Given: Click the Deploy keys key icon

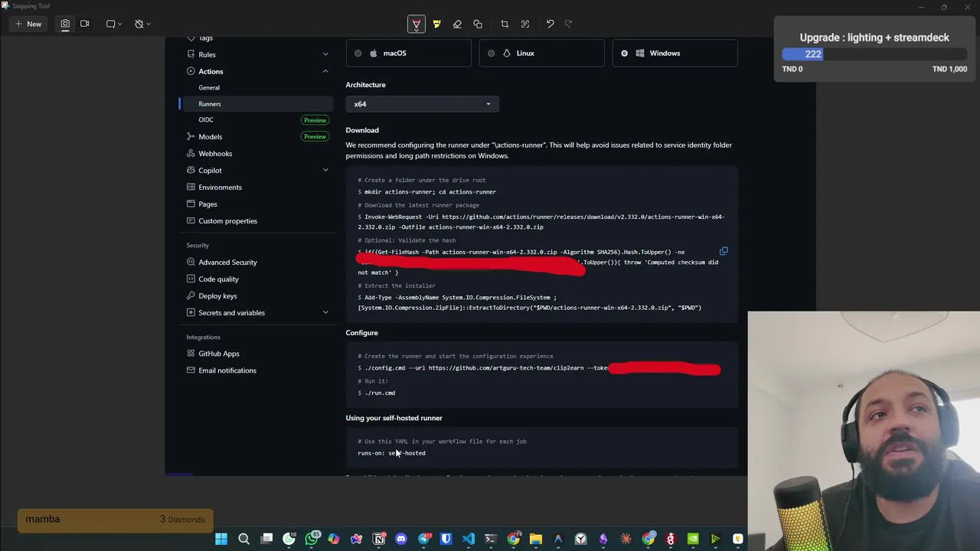Looking at the screenshot, I should point(191,295).
